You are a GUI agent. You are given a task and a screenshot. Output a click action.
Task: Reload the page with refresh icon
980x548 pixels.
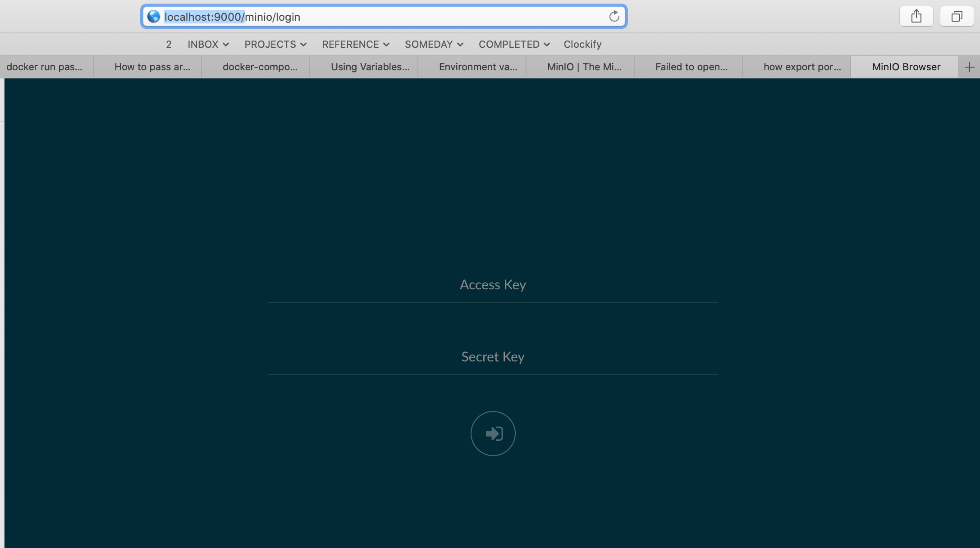[x=614, y=17]
